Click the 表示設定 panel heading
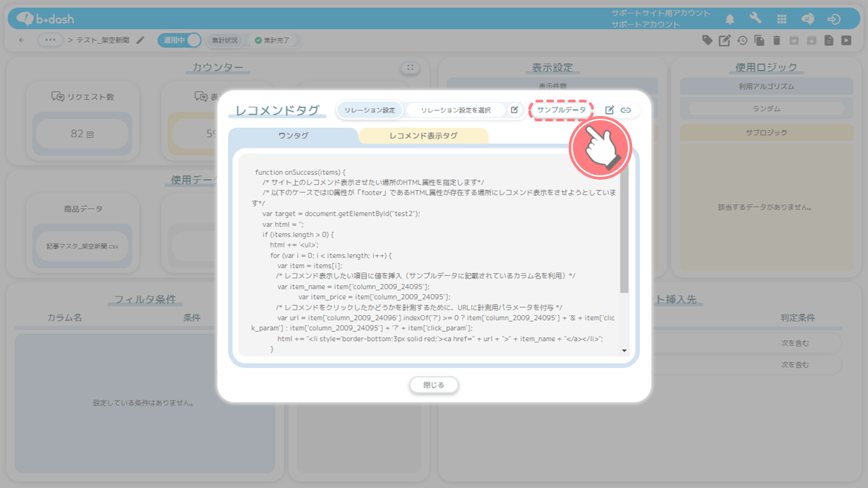 552,67
